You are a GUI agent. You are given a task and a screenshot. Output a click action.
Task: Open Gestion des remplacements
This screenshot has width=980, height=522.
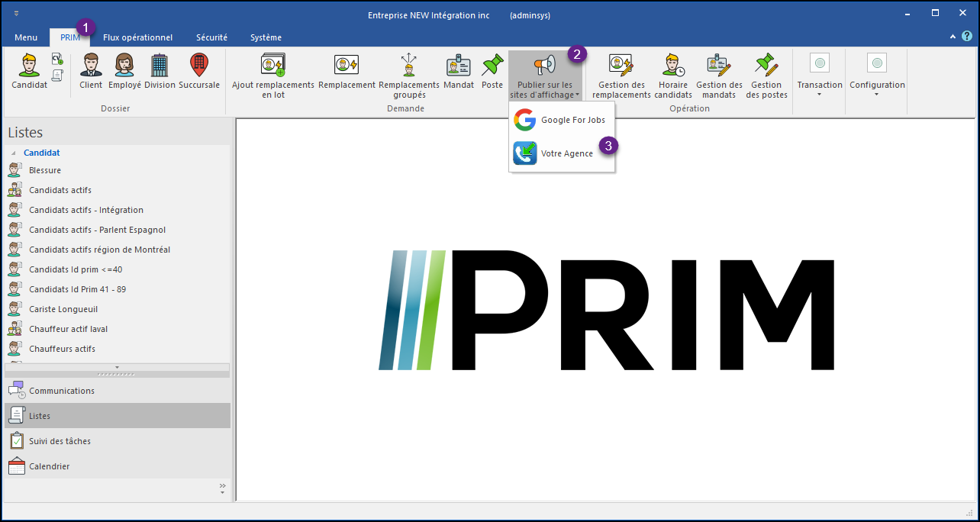tap(621, 76)
